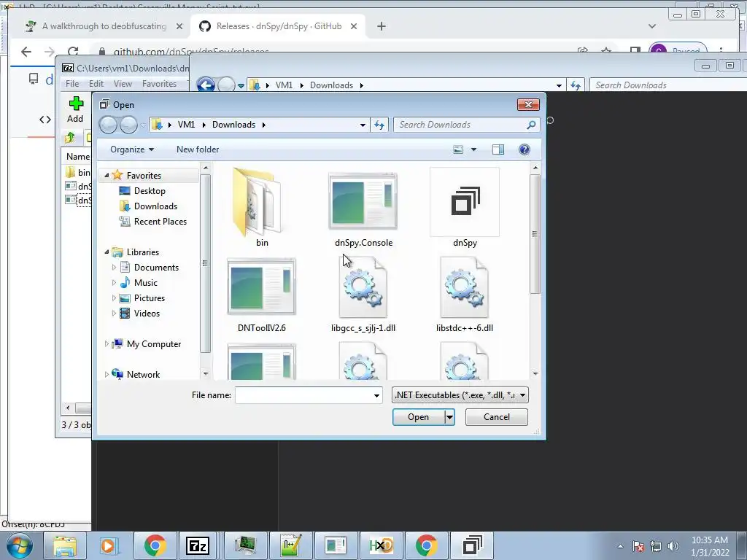Switch to Releases dnSpy GitHub tab
Viewport: 747px width, 560px height.
tap(279, 26)
